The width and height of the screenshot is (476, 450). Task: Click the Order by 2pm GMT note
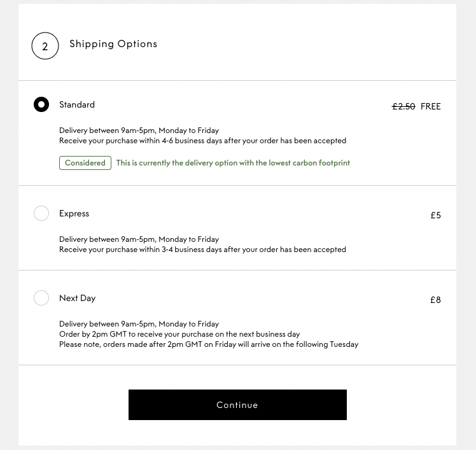179,334
